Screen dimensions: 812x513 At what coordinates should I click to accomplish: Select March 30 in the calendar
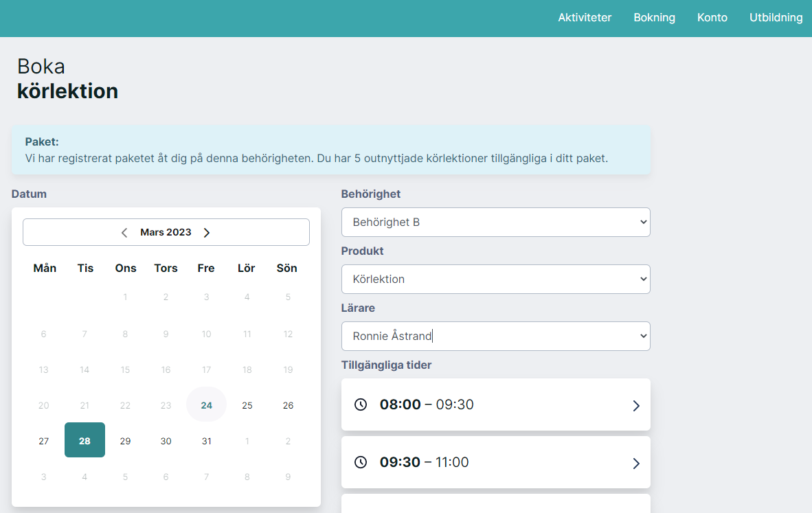coord(166,440)
